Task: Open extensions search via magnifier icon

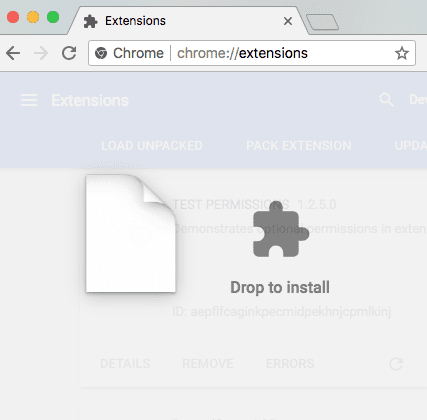Action: pyautogui.click(x=386, y=100)
